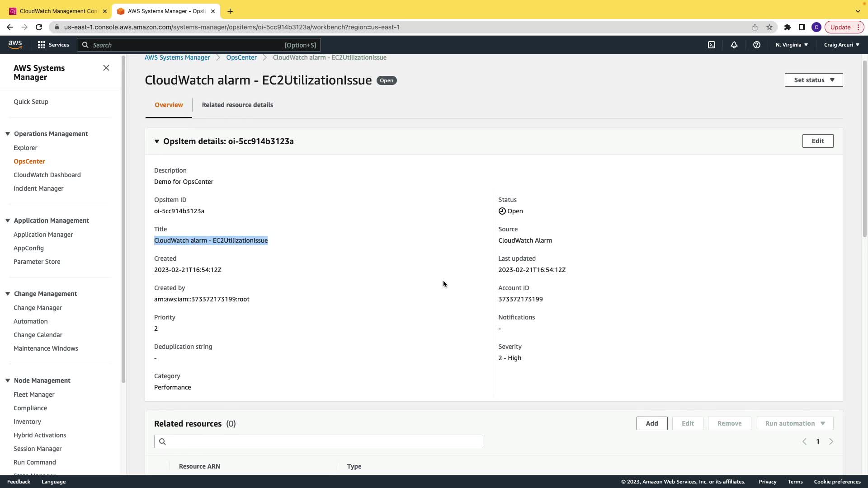This screenshot has width=868, height=488.
Task: Switch to Related resource details tab
Action: 237,105
